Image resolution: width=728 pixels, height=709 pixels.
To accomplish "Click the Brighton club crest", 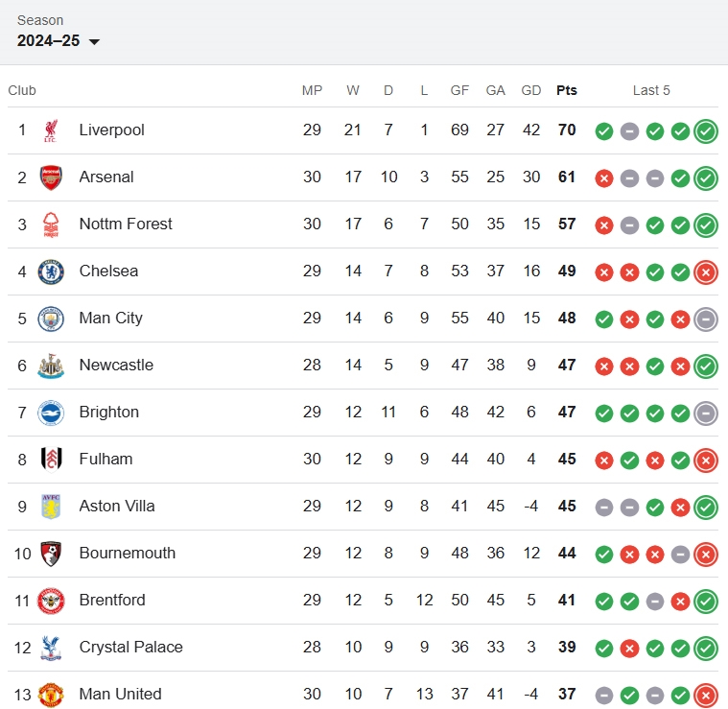I will [51, 413].
